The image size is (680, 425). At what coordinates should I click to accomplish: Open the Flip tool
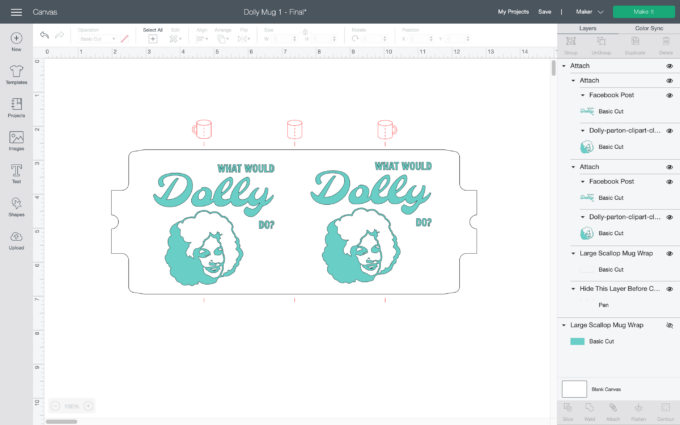pyautogui.click(x=242, y=39)
